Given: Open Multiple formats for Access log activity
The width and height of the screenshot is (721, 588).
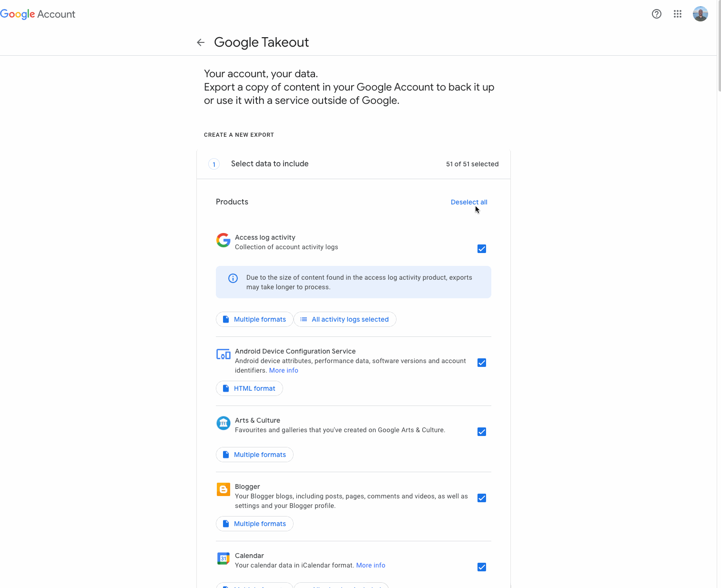Looking at the screenshot, I should point(254,319).
